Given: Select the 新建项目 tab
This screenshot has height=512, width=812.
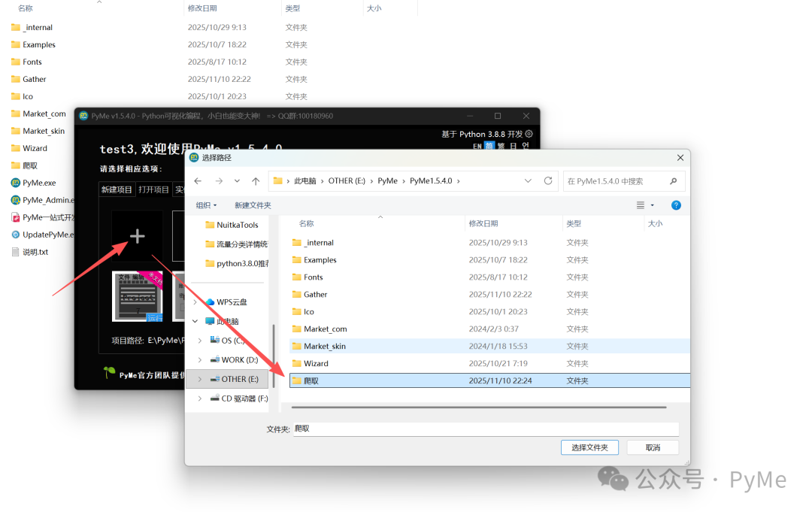Looking at the screenshot, I should tap(117, 189).
